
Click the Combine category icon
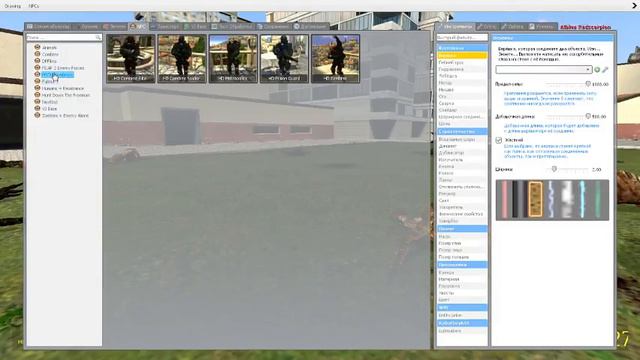37,54
